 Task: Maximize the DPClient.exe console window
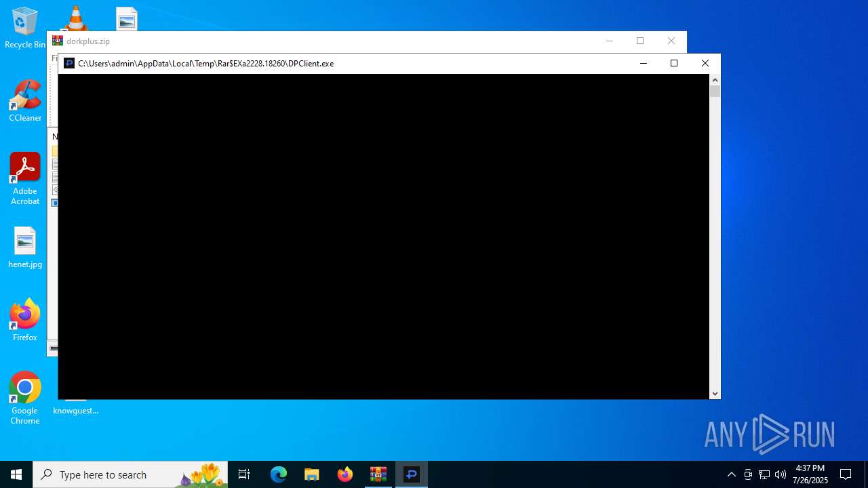(x=674, y=64)
